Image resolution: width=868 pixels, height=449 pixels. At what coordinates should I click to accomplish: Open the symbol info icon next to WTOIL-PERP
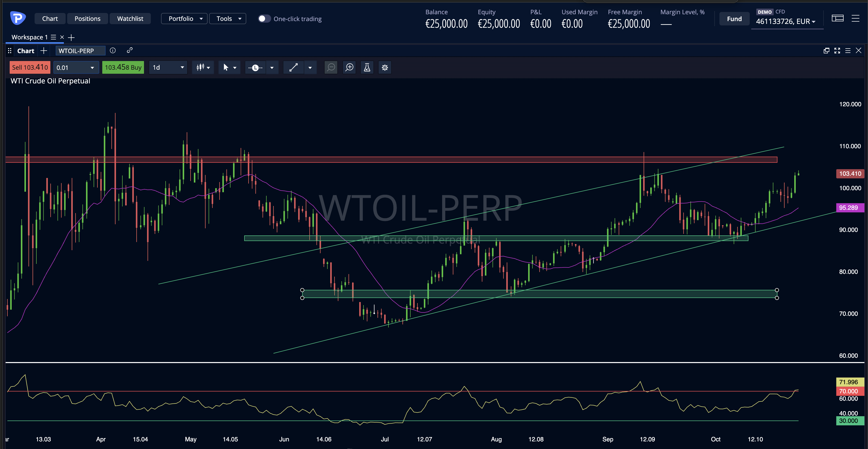[113, 51]
